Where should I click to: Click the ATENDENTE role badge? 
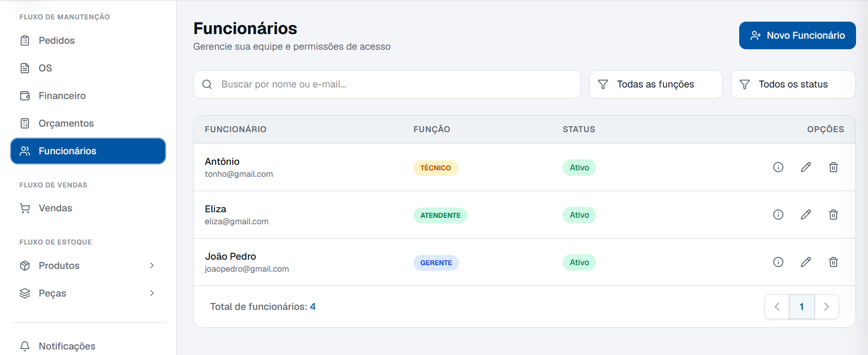(440, 215)
